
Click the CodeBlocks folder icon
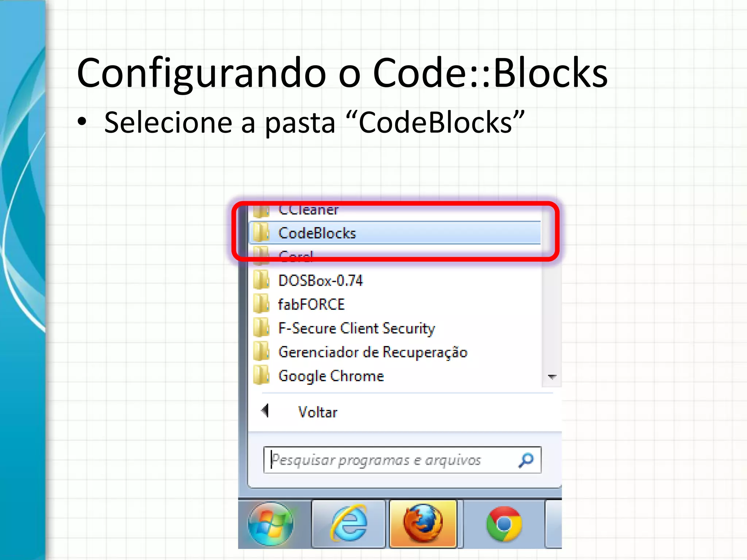click(x=261, y=232)
